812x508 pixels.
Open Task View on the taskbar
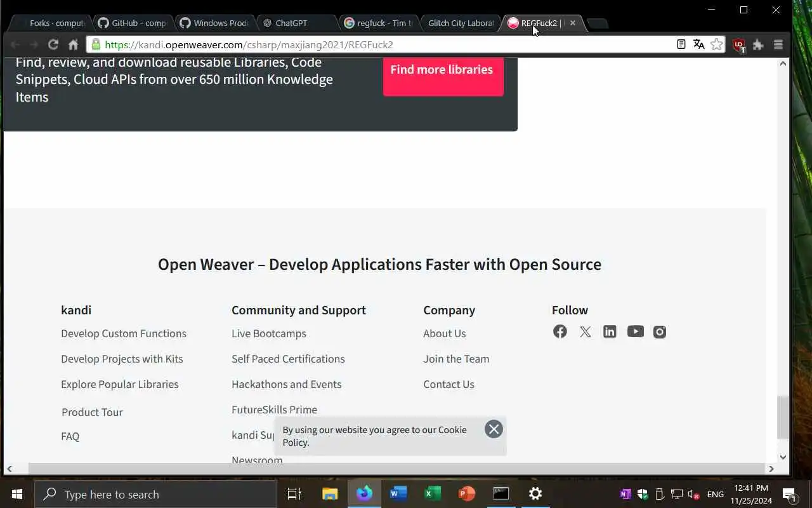click(x=294, y=494)
